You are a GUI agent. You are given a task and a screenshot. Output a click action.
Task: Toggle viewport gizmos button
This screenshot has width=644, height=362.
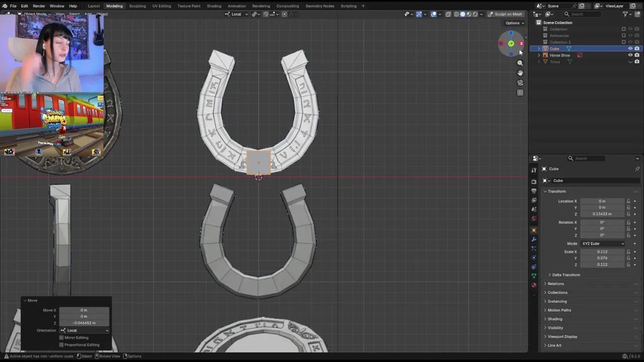419,14
